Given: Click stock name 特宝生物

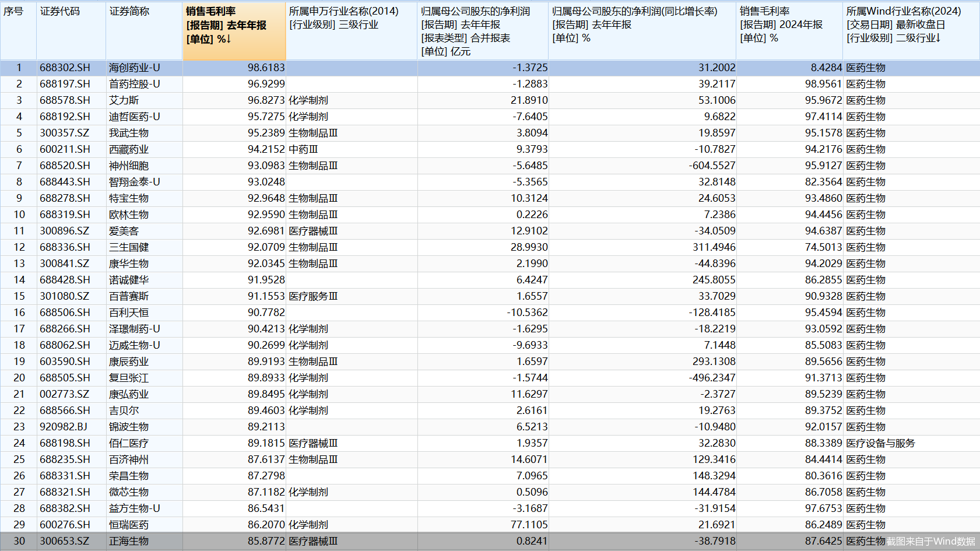Looking at the screenshot, I should (x=129, y=198).
